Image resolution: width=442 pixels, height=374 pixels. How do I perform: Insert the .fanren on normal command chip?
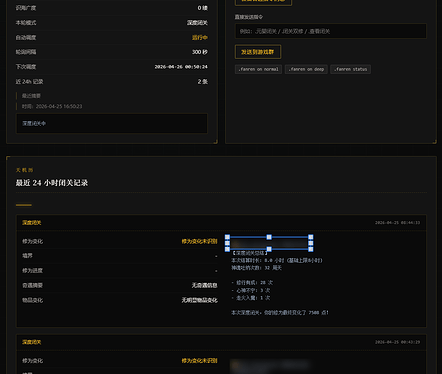click(258, 69)
